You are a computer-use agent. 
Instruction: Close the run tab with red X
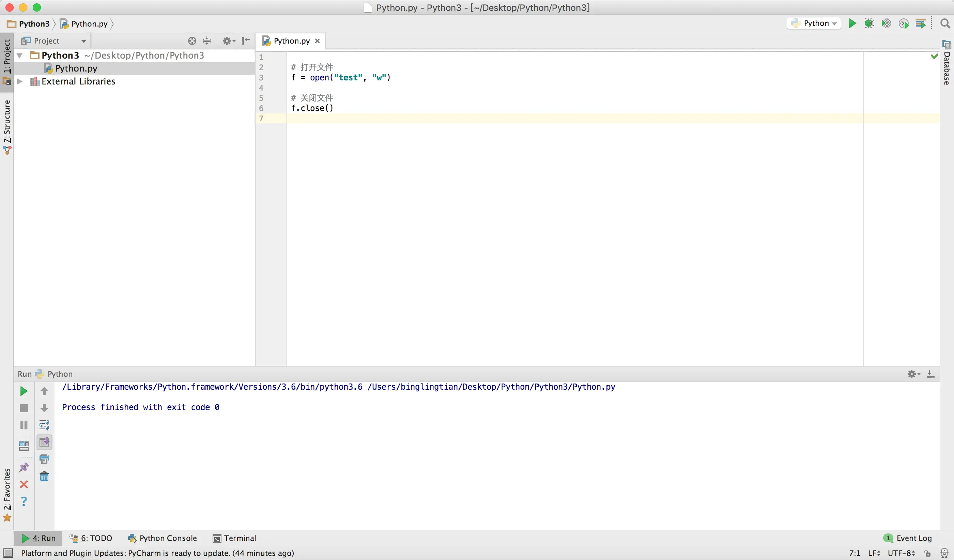[24, 484]
